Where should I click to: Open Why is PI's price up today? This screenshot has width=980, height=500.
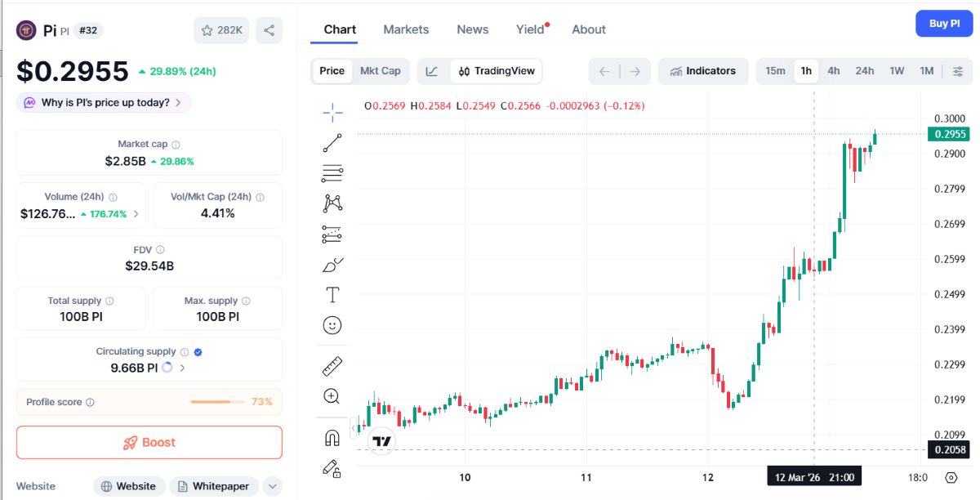[x=104, y=103]
